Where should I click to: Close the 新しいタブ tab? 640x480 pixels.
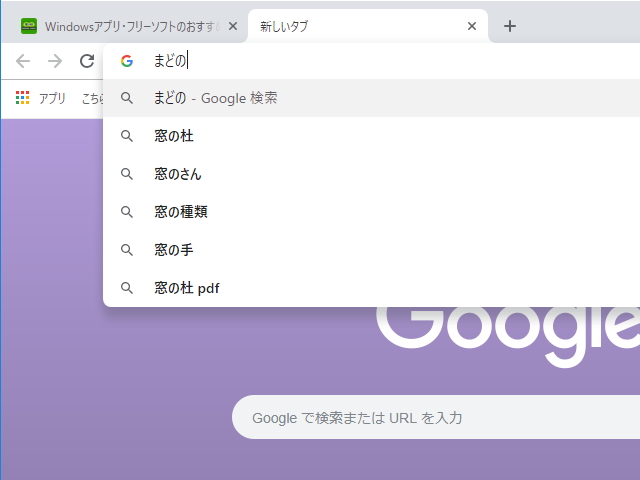click(472, 26)
